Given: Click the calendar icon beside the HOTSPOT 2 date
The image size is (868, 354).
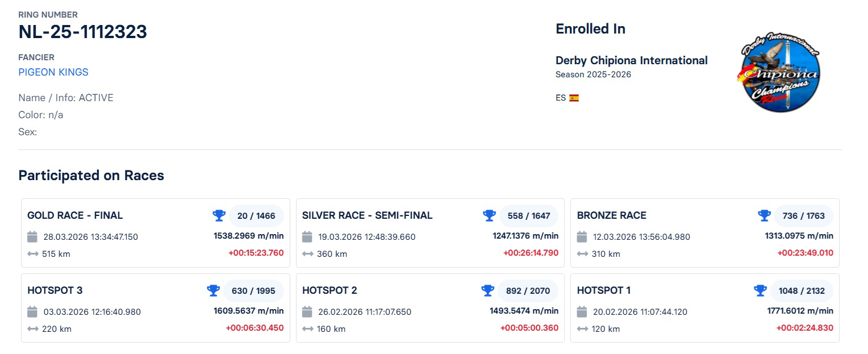Looking at the screenshot, I should [x=307, y=312].
